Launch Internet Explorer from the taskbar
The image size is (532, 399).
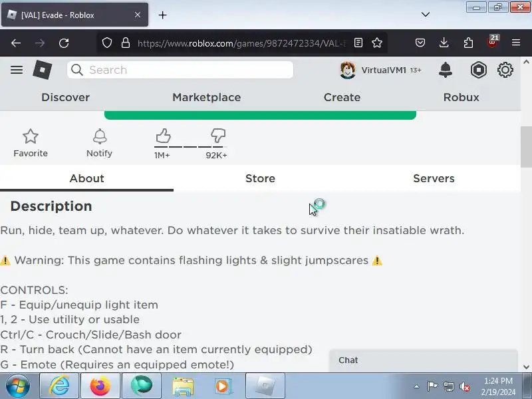[59, 386]
